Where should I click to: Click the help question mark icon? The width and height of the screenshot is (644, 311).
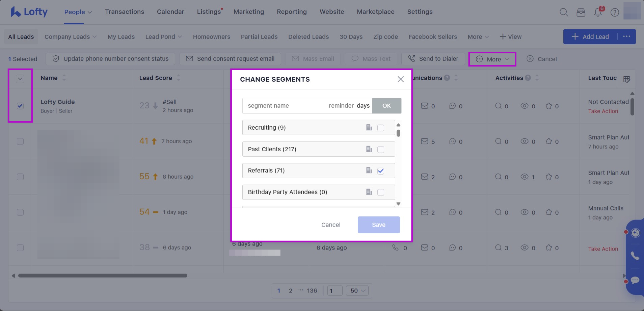click(615, 12)
